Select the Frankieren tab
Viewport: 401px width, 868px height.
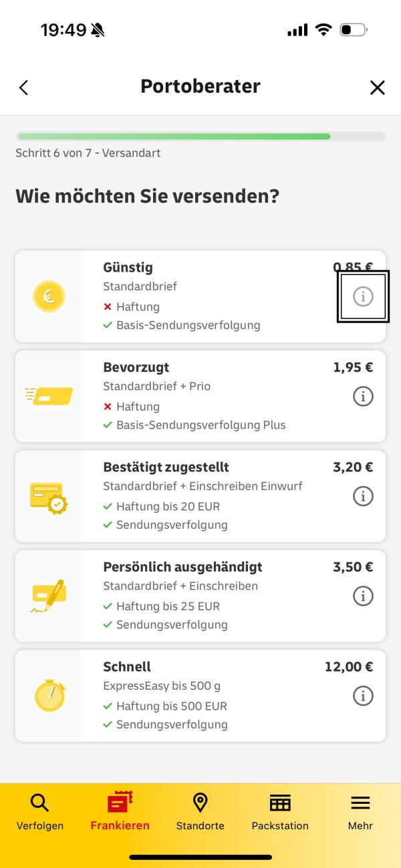120,811
